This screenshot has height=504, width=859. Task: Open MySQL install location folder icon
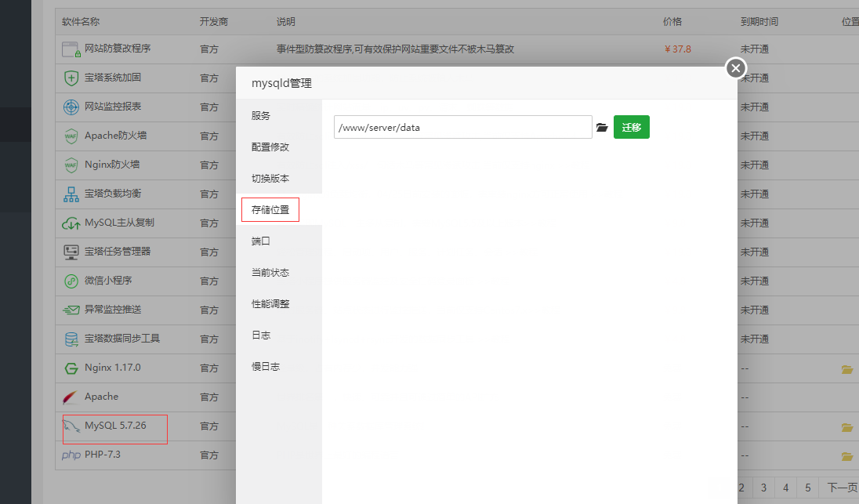pos(847,427)
